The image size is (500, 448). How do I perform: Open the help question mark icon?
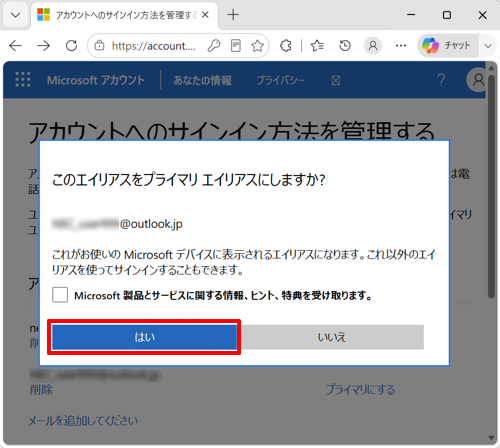(441, 80)
